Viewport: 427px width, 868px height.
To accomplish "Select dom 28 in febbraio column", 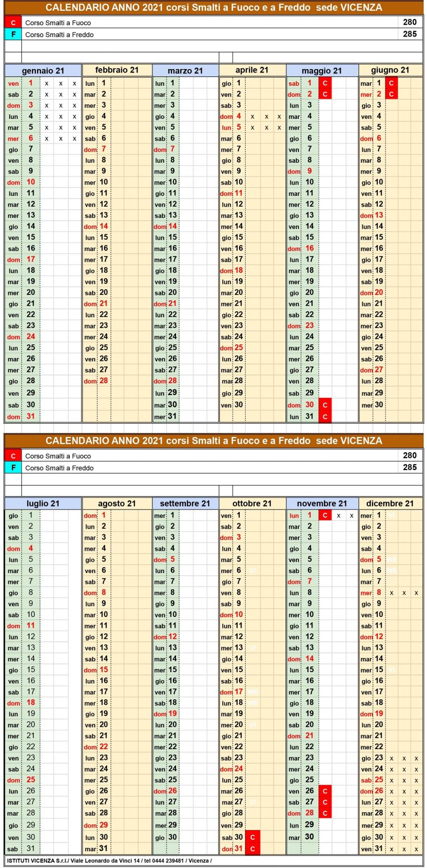I will (x=97, y=380).
